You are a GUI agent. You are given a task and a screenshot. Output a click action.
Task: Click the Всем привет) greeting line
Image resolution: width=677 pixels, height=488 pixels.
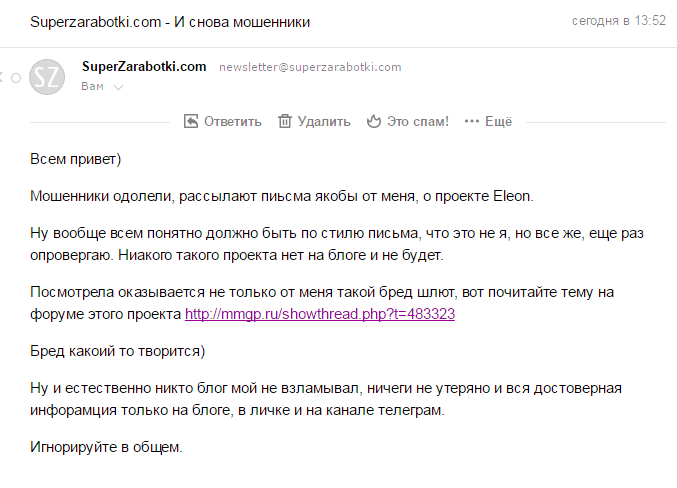point(76,159)
